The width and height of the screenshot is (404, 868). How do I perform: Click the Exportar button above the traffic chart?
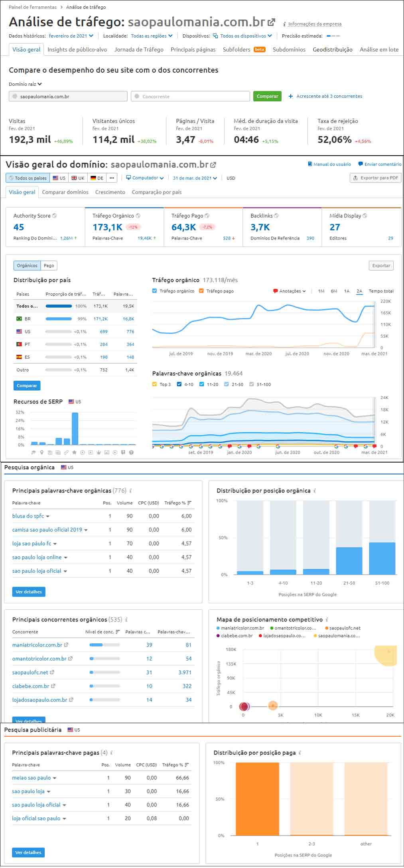point(381,266)
